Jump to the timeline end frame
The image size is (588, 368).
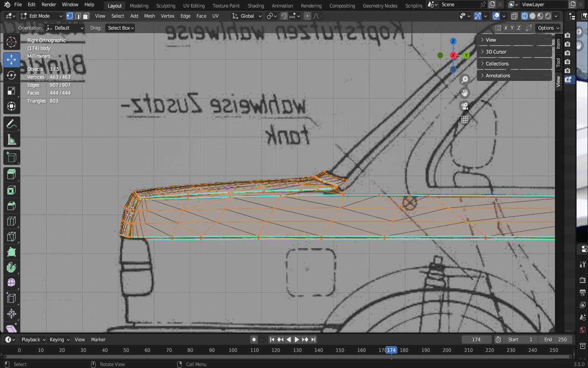pyautogui.click(x=313, y=339)
